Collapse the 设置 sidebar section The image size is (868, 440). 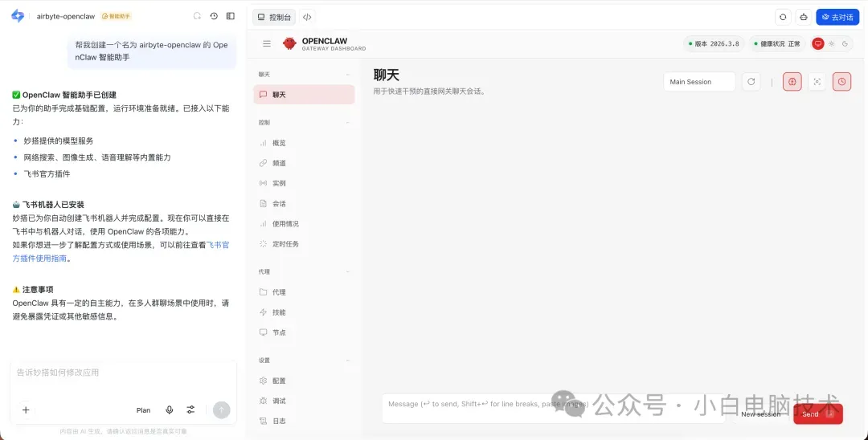pyautogui.click(x=348, y=360)
